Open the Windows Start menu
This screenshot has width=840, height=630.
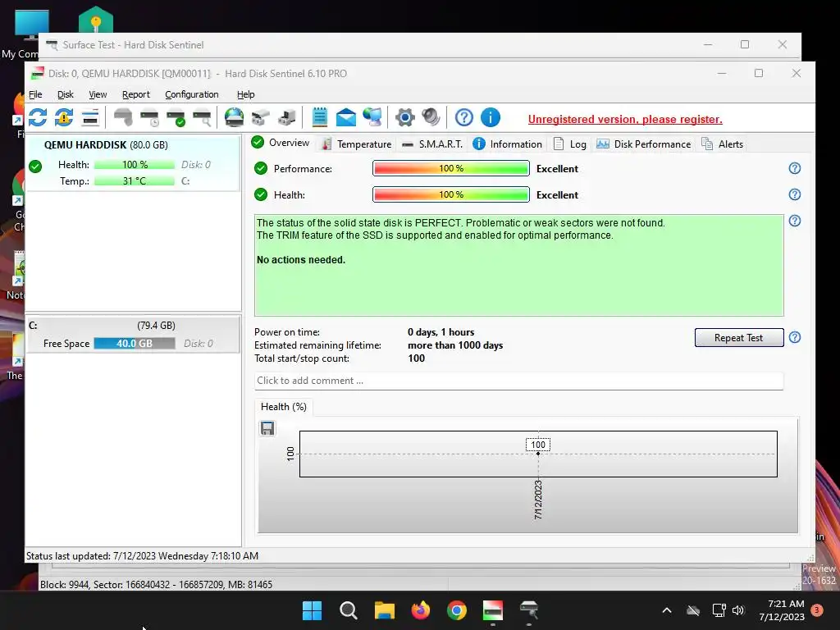point(312,610)
